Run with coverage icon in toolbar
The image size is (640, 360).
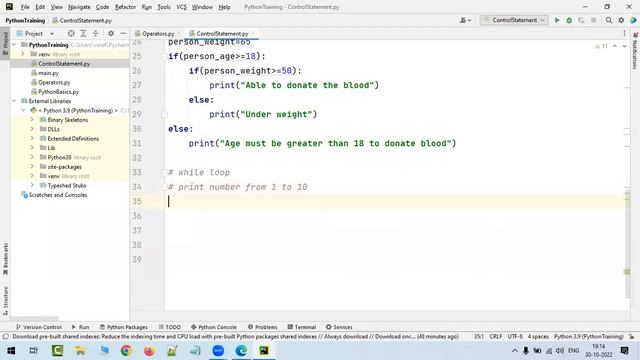coord(581,20)
